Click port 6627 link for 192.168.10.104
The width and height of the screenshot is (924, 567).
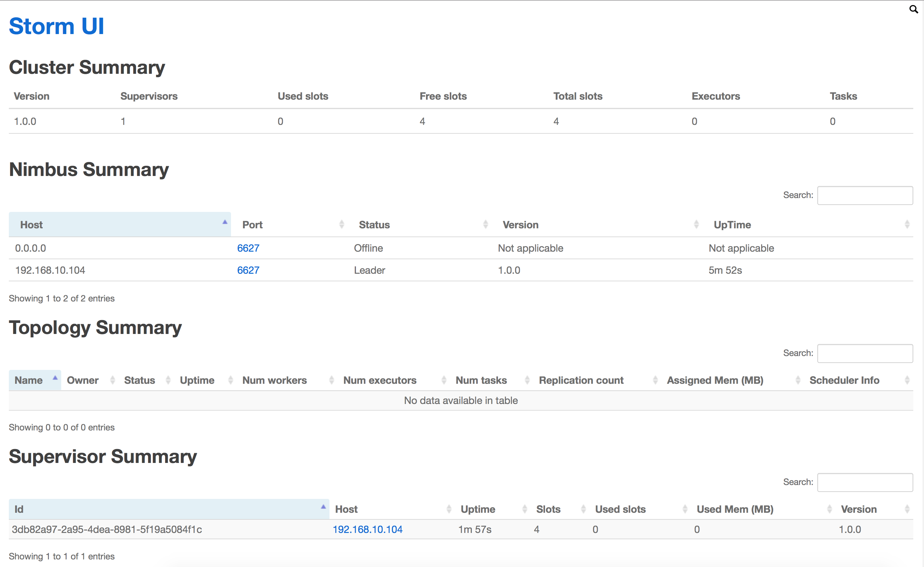click(247, 270)
